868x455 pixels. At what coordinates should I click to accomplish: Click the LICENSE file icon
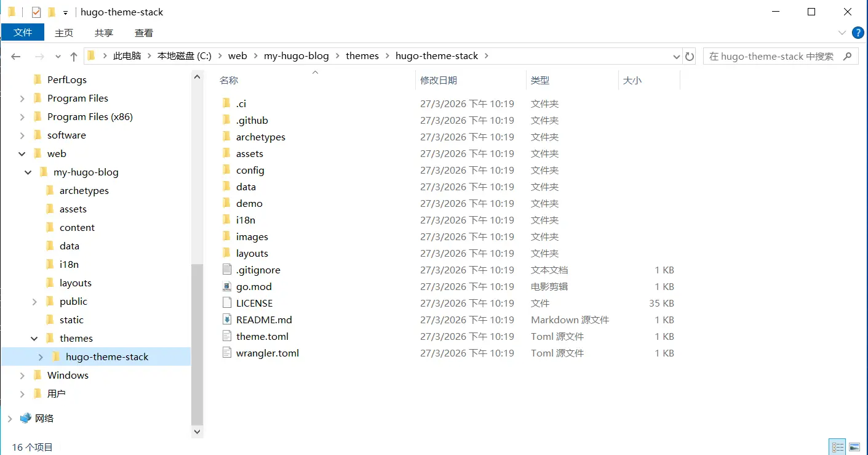[228, 303]
